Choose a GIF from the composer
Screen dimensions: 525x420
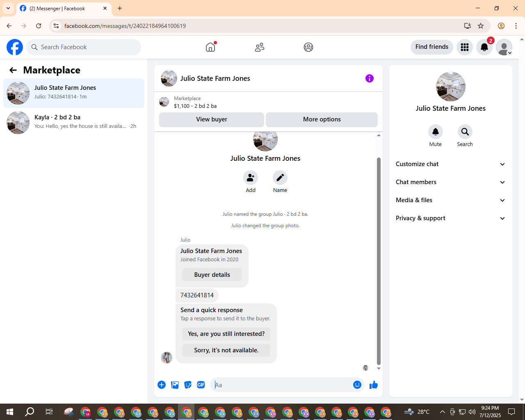(201, 385)
